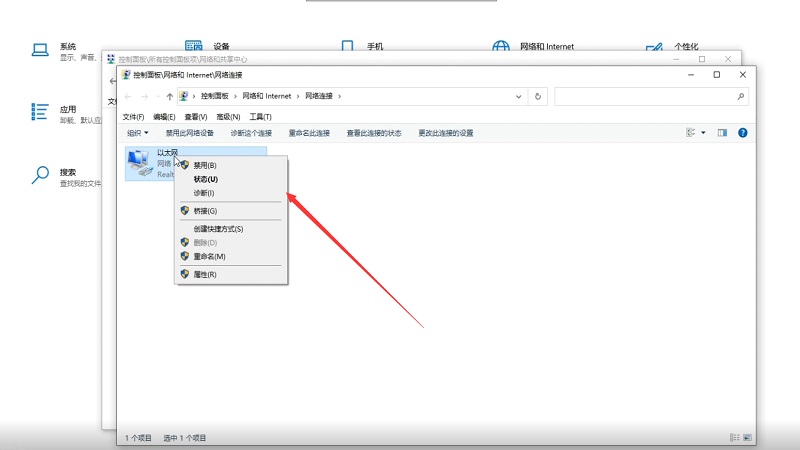
Task: Toggle the preview pane icon
Action: [722, 133]
